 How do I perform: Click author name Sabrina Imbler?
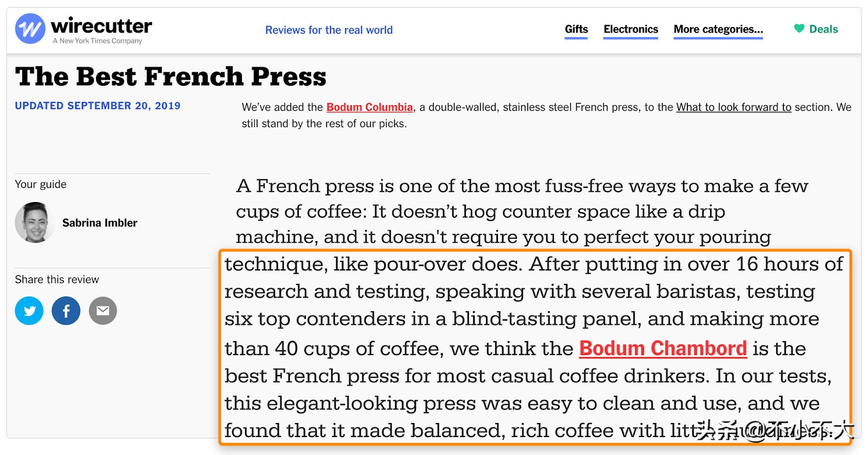click(x=100, y=223)
